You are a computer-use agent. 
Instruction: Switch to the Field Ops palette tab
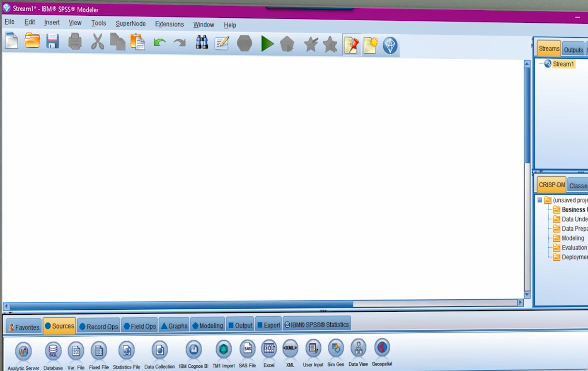(x=140, y=326)
